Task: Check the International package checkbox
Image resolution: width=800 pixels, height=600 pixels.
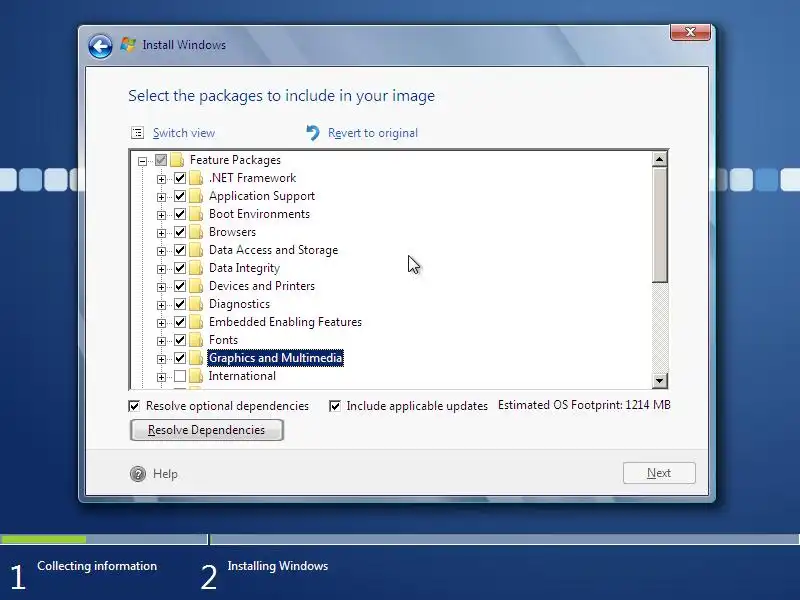Action: click(180, 376)
